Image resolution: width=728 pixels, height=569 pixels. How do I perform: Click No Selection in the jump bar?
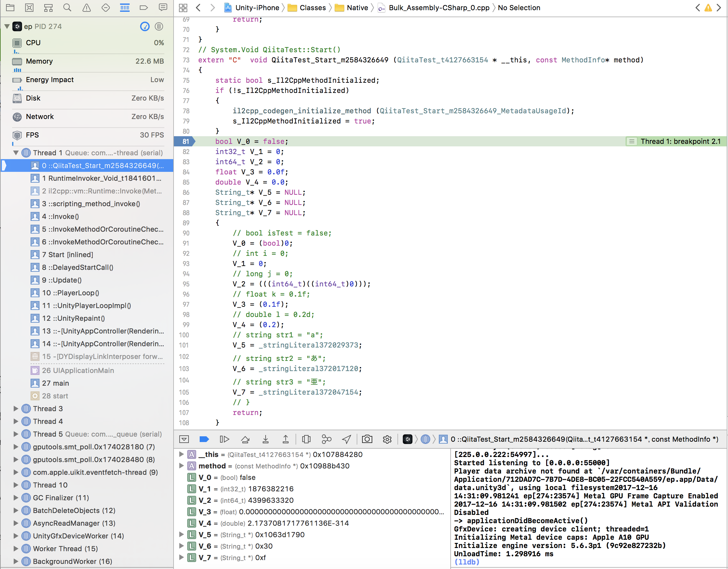[x=519, y=8]
